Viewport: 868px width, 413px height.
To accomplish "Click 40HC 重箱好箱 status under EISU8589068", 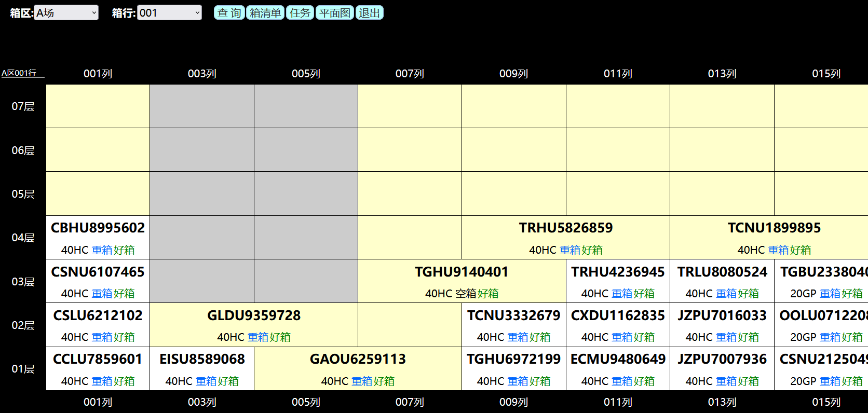I will point(202,381).
